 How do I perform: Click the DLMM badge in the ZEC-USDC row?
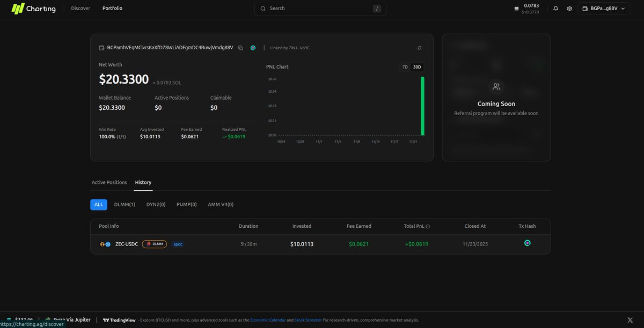(155, 244)
